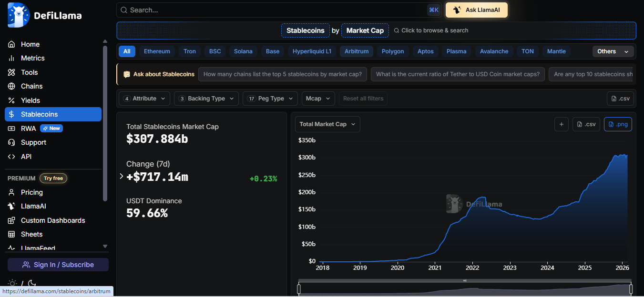Click the Try free premium badge

point(53,178)
